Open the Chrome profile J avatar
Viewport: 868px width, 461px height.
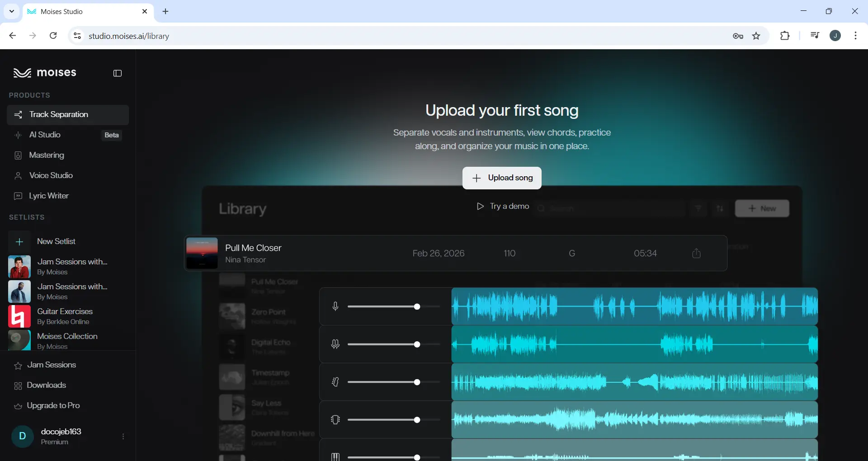tap(835, 36)
